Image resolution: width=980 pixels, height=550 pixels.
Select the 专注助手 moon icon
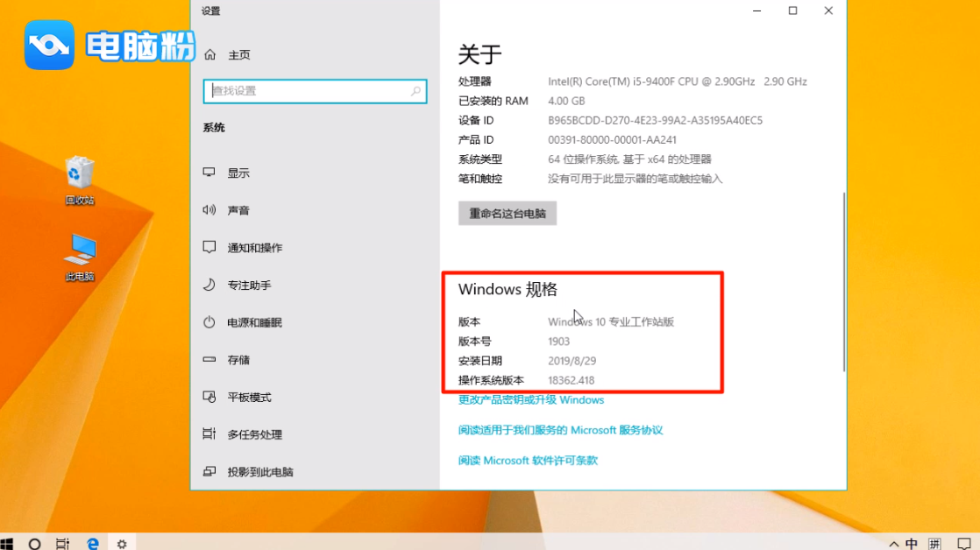(209, 285)
